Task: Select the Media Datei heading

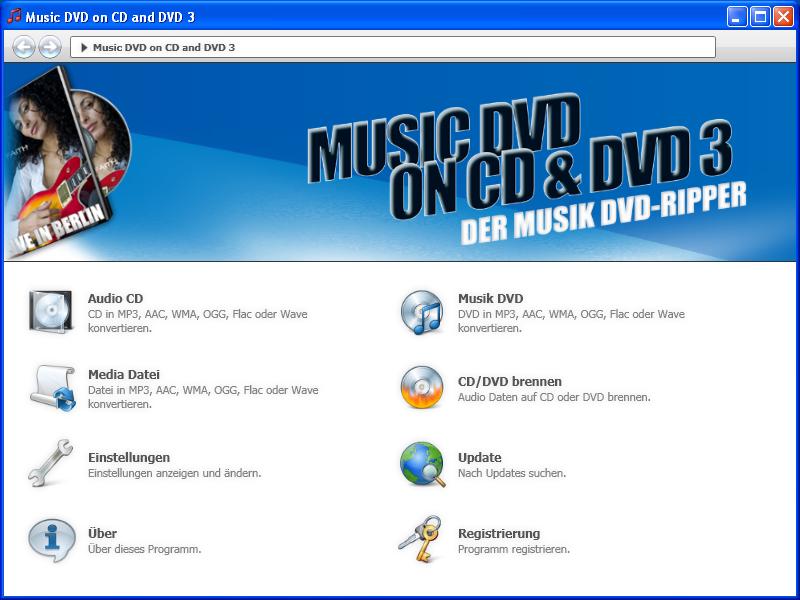Action: [x=123, y=374]
